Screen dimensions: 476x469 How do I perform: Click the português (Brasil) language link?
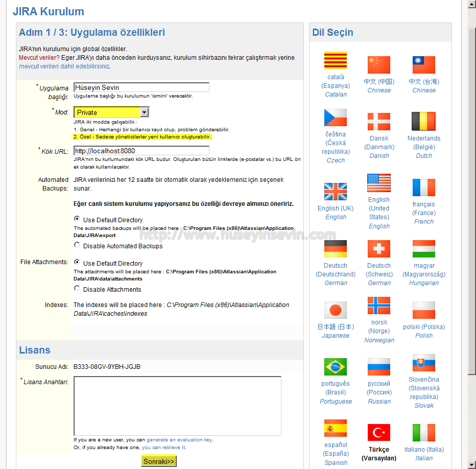[336, 388]
